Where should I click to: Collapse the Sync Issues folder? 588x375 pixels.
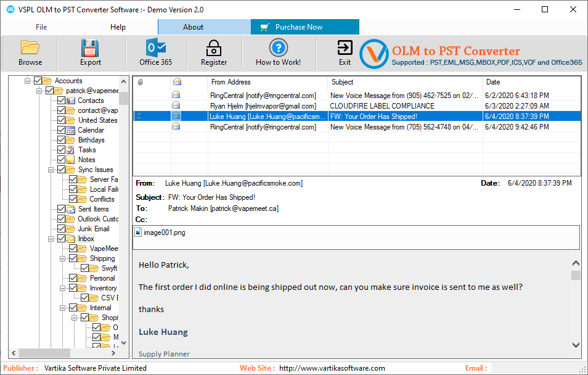(x=51, y=170)
